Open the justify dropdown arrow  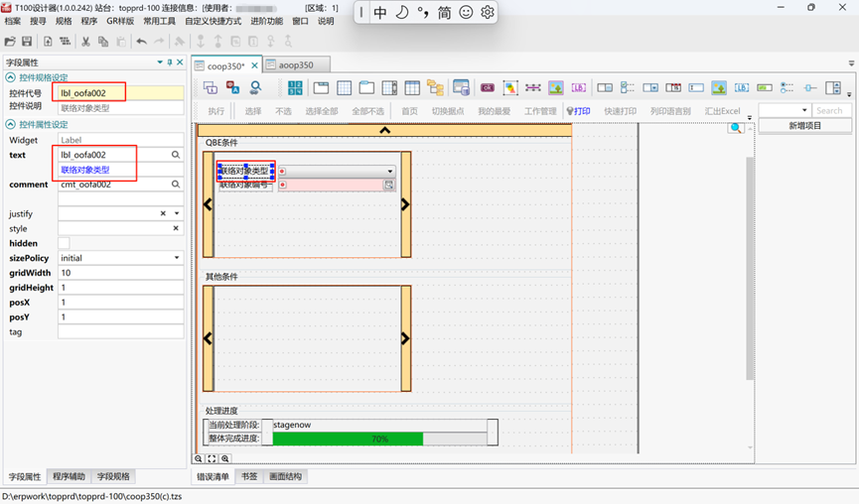click(177, 213)
